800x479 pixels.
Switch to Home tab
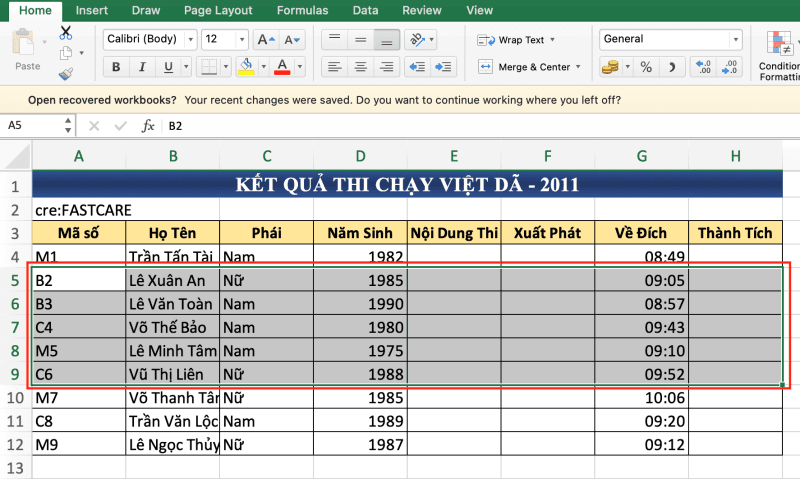click(x=35, y=11)
